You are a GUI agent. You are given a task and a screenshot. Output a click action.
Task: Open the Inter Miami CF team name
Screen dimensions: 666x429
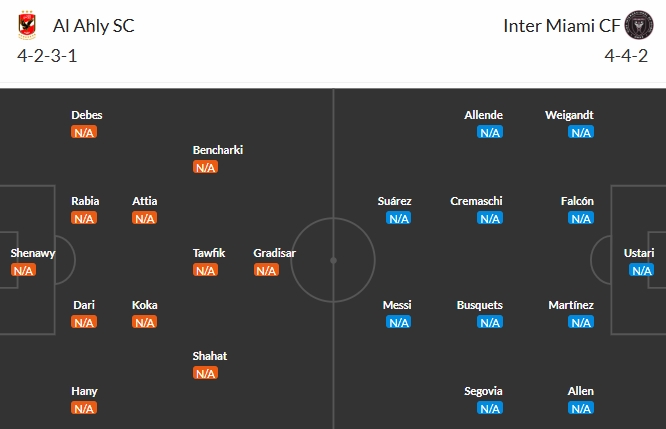pyautogui.click(x=560, y=25)
